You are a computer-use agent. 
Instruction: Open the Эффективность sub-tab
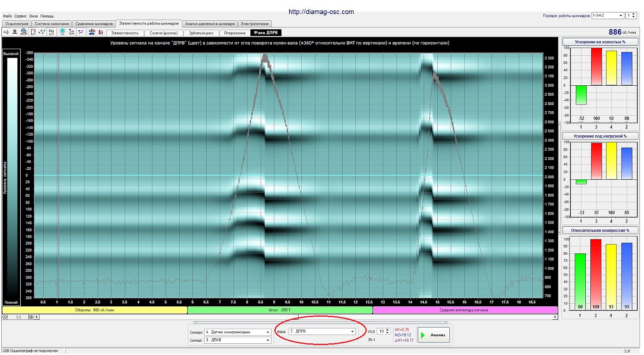pyautogui.click(x=125, y=33)
